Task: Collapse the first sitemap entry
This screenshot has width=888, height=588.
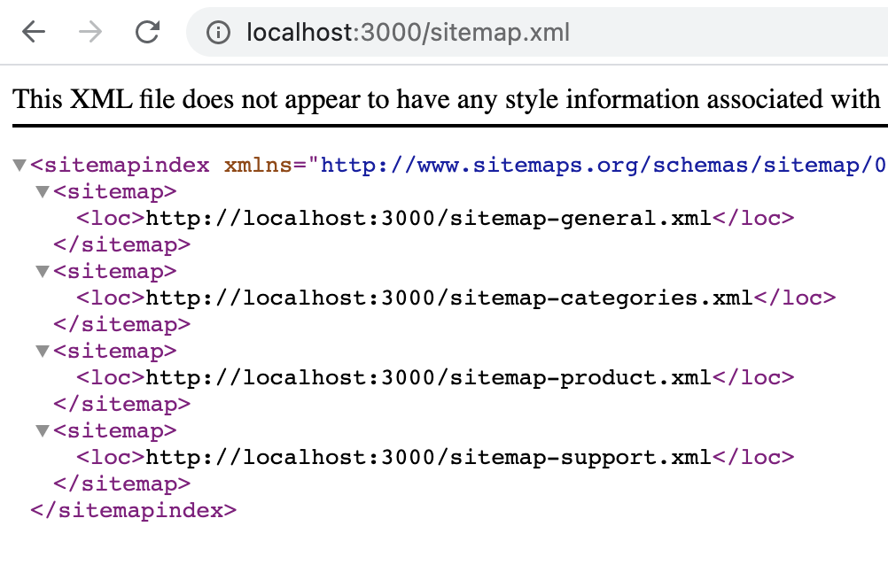Action: point(42,191)
